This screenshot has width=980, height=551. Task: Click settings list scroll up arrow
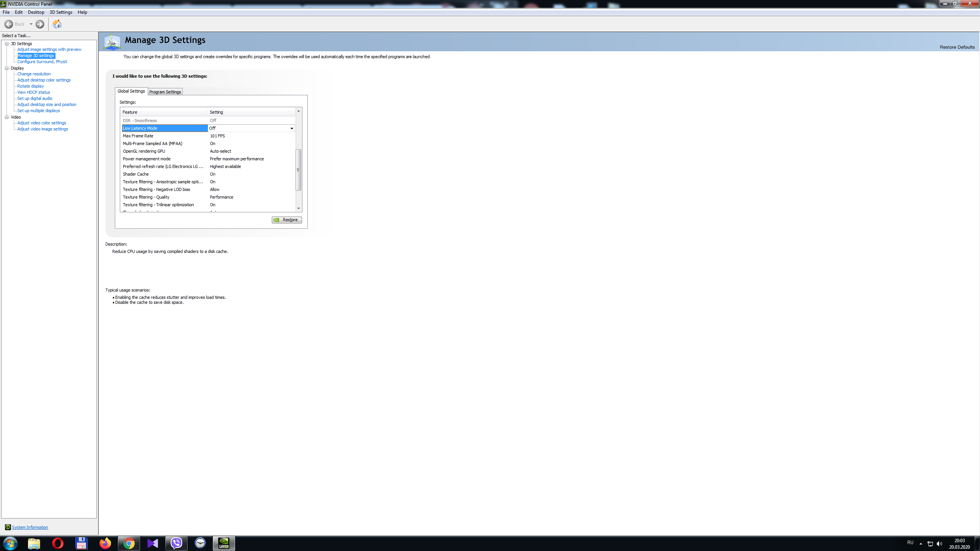tap(299, 111)
